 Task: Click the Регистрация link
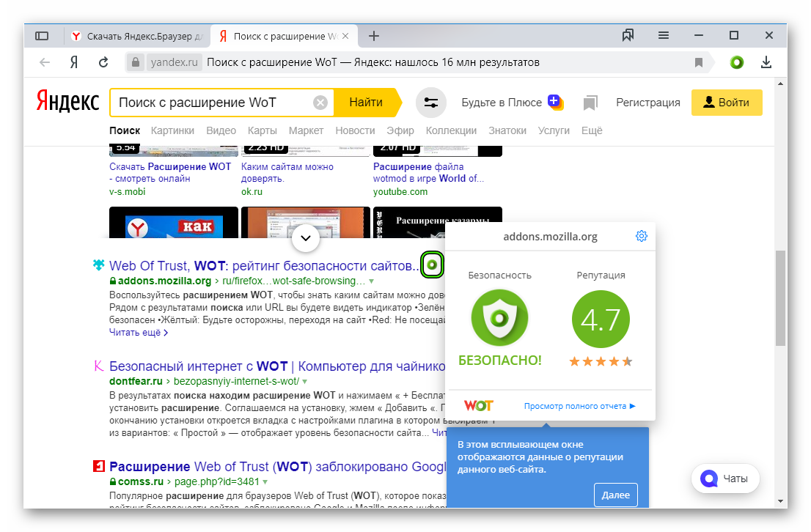(x=648, y=103)
